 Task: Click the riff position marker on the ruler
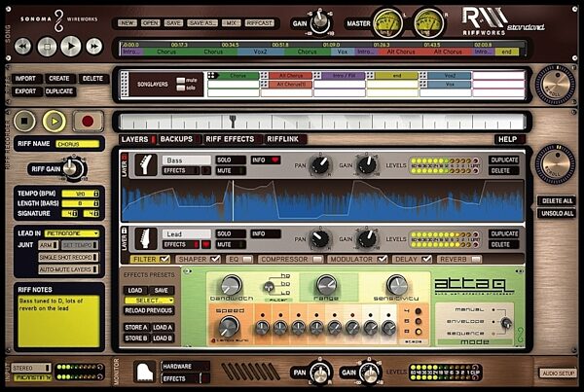tap(233, 121)
